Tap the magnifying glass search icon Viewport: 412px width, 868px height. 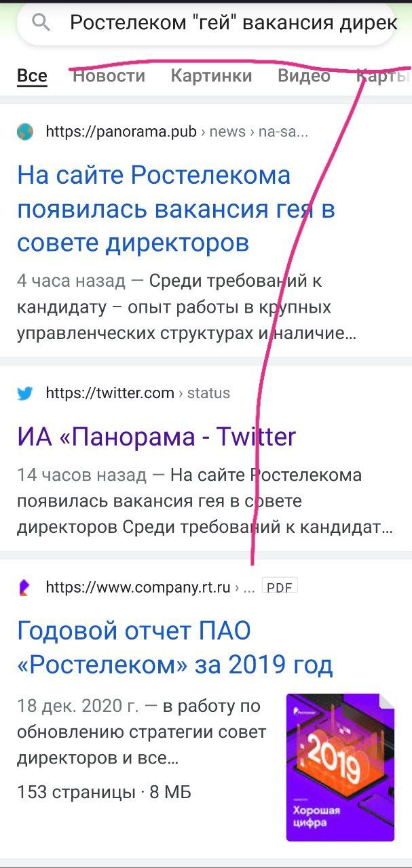tap(41, 23)
